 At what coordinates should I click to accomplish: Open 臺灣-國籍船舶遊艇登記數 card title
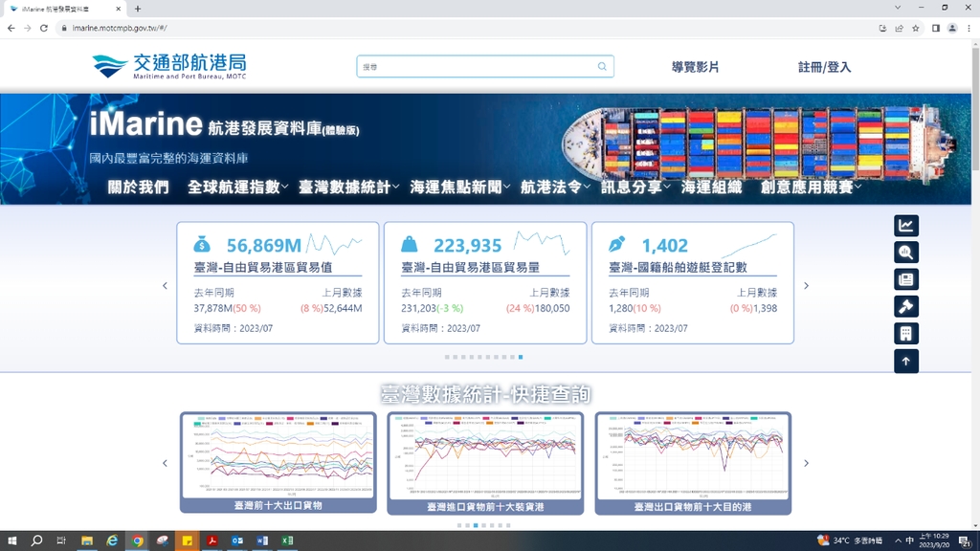tap(678, 268)
